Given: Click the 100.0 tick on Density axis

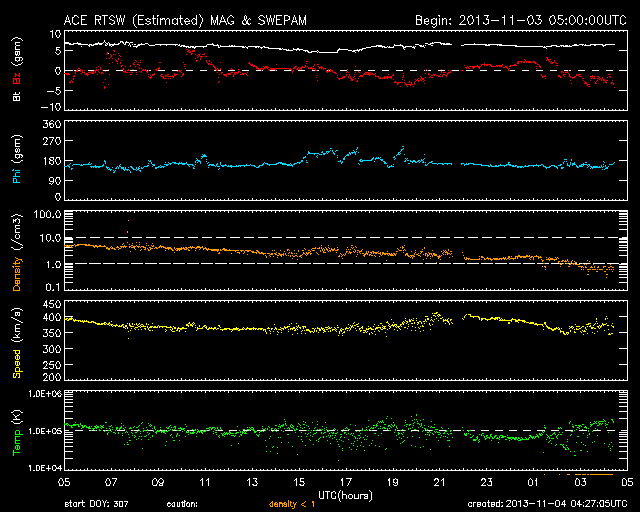Looking at the screenshot, I should point(47,215).
